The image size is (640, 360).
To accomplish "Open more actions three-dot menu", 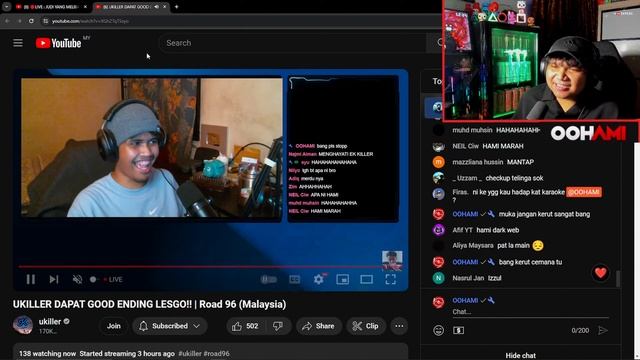I will [x=399, y=326].
